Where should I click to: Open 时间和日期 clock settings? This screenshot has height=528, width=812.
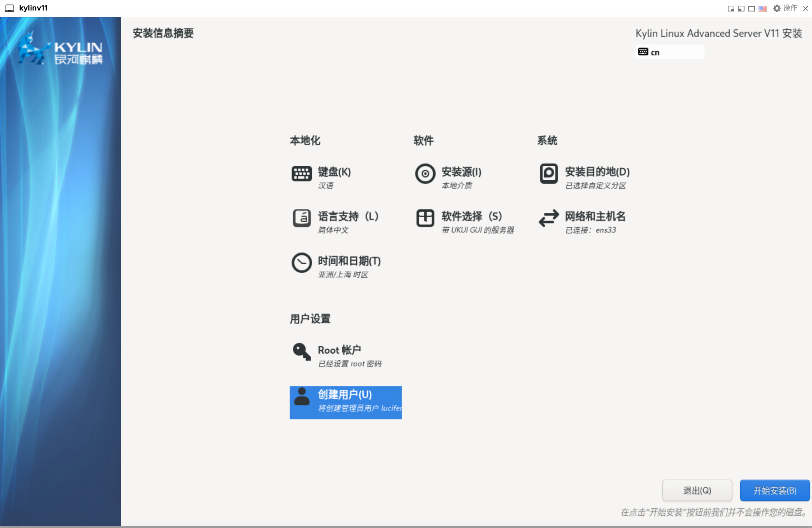[x=349, y=261]
